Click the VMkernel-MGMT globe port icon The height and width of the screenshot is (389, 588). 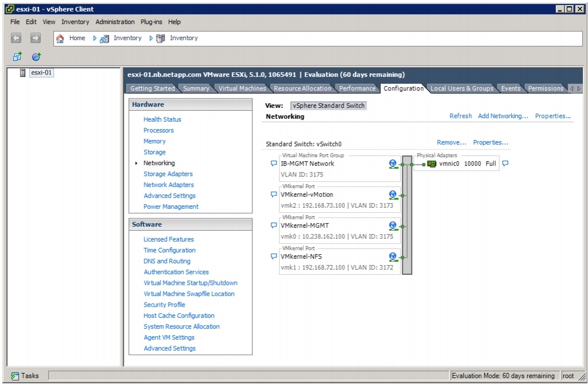click(x=393, y=226)
